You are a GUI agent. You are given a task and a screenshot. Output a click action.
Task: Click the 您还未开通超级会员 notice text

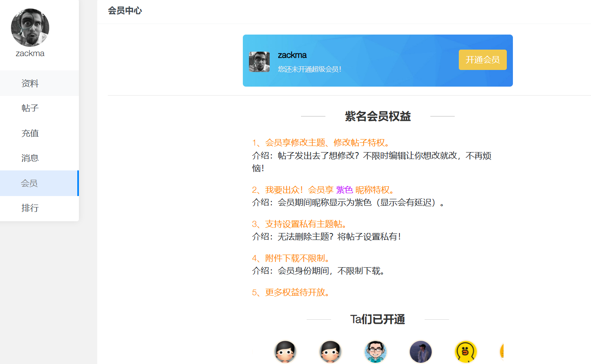click(310, 69)
